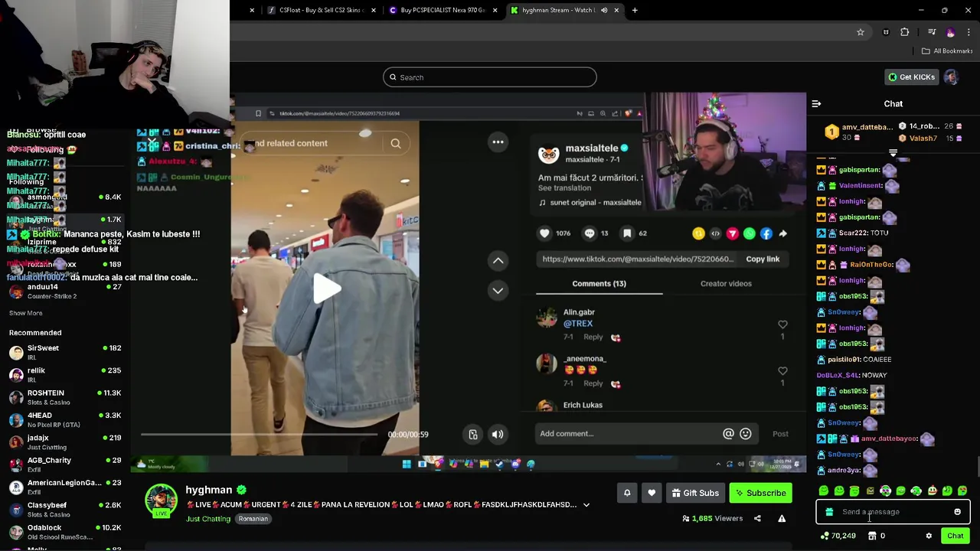Open ROSHTEIN recommended channel
980x551 pixels.
65,397
